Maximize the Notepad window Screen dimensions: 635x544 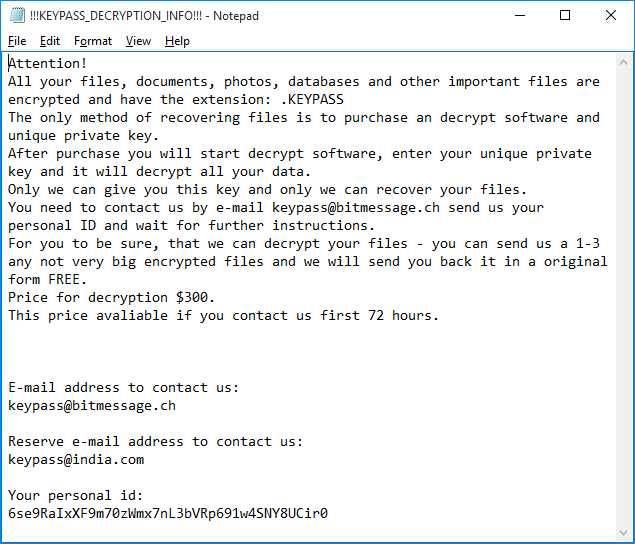(x=565, y=16)
